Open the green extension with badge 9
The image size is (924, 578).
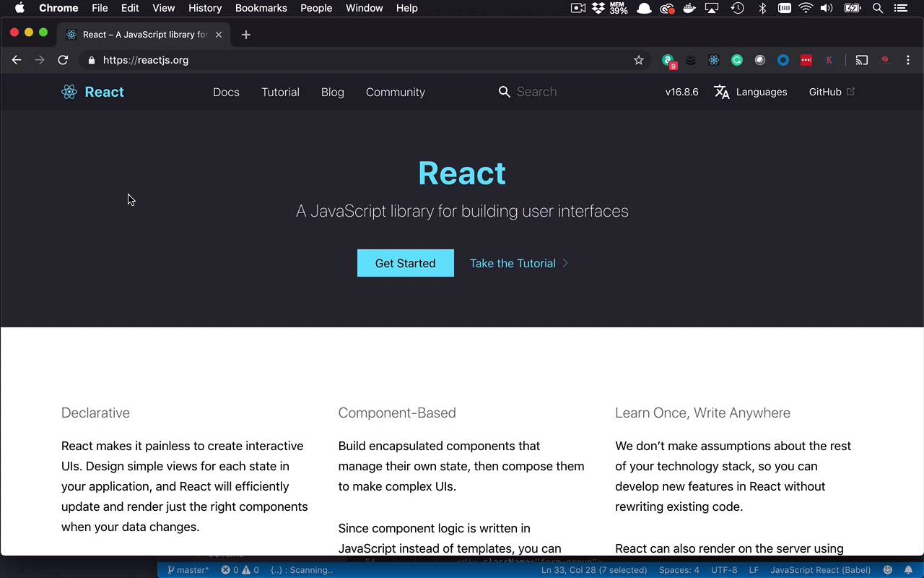(668, 61)
